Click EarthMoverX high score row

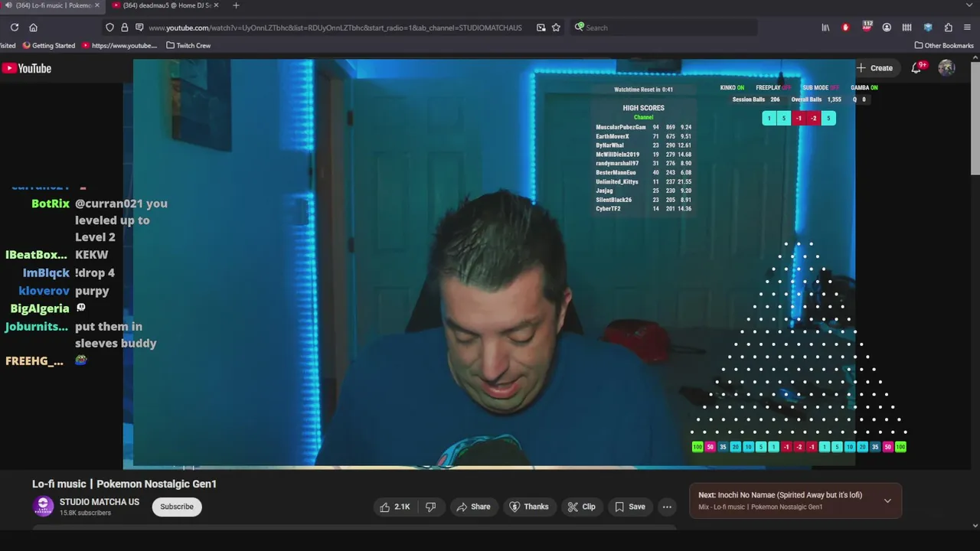[643, 136]
